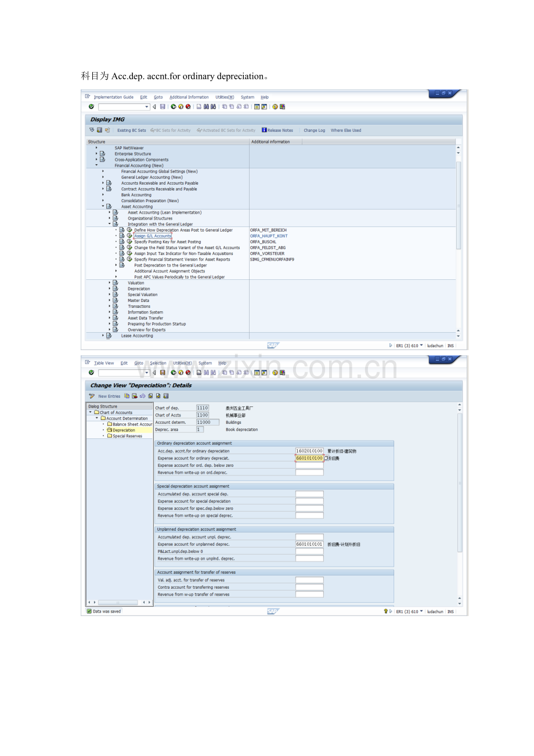Click documentation icon beside Specify Posting Key
This screenshot has height=756, width=534.
click(x=122, y=242)
